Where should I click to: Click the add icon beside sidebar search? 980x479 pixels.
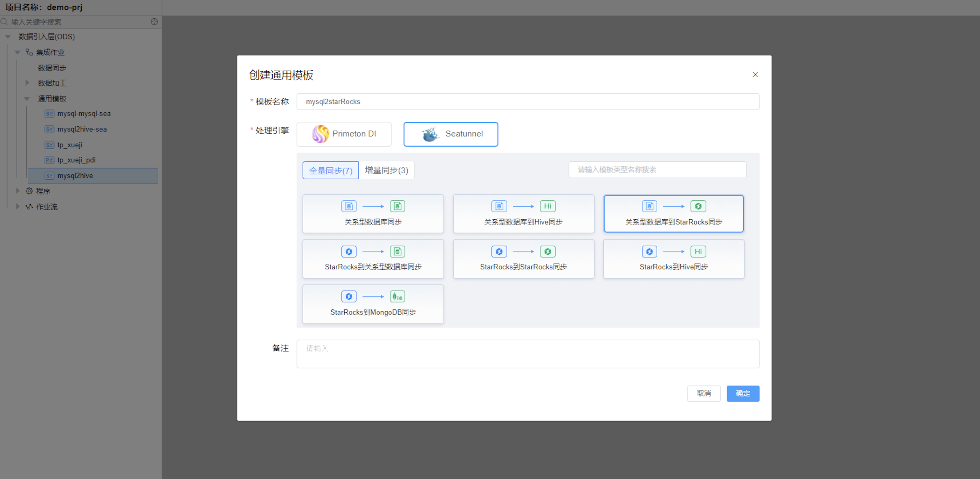(x=154, y=22)
